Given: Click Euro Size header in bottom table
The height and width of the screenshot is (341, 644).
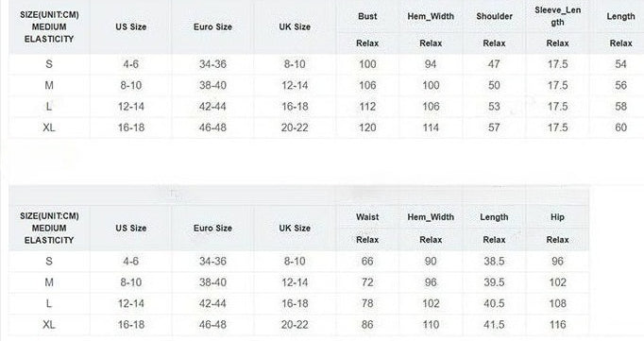Looking at the screenshot, I should 212,228.
